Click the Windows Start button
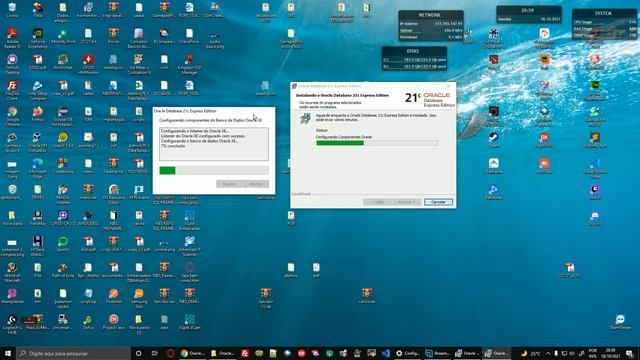Screen dimensions: 640x360 [x=7, y=353]
